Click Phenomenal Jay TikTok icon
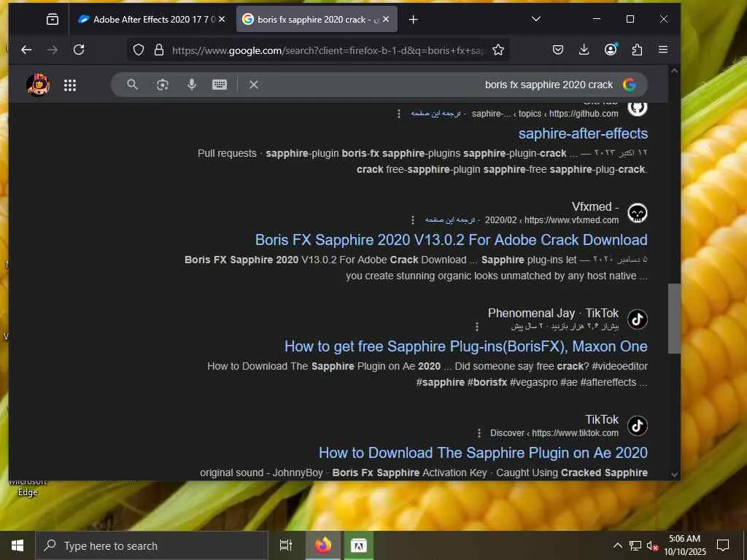This screenshot has height=560, width=747. 638,319
